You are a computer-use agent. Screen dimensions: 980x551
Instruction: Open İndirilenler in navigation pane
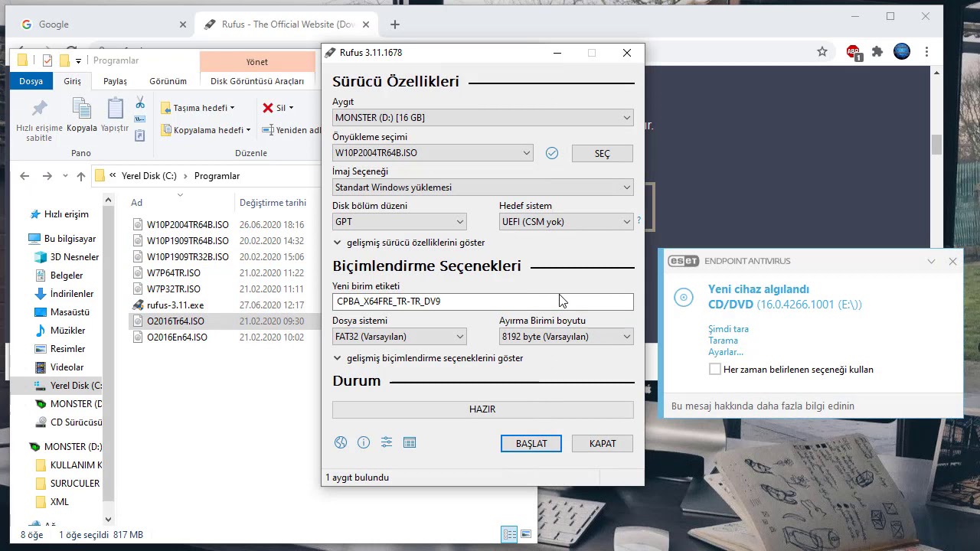coord(72,294)
